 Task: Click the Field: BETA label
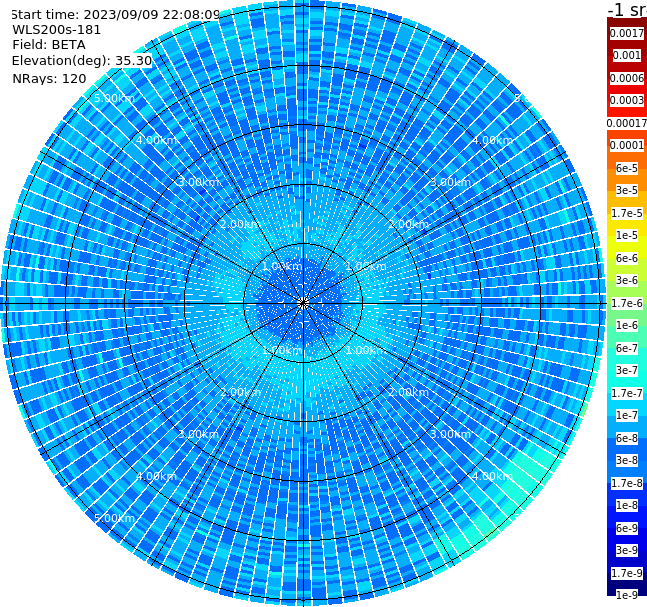pyautogui.click(x=49, y=45)
